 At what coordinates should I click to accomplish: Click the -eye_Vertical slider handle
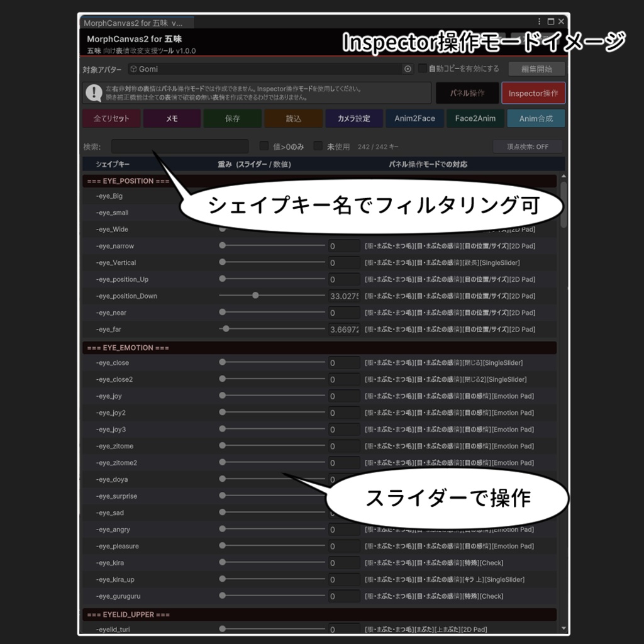coord(223,262)
